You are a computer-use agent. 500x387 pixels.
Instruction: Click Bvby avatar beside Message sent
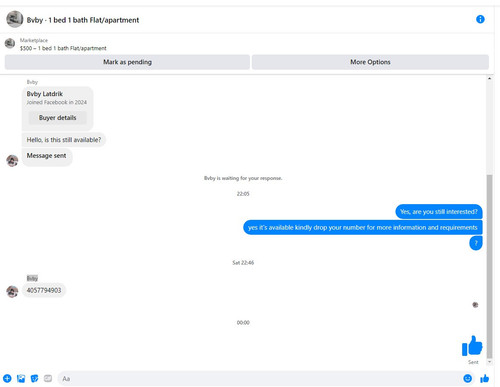[12, 161]
